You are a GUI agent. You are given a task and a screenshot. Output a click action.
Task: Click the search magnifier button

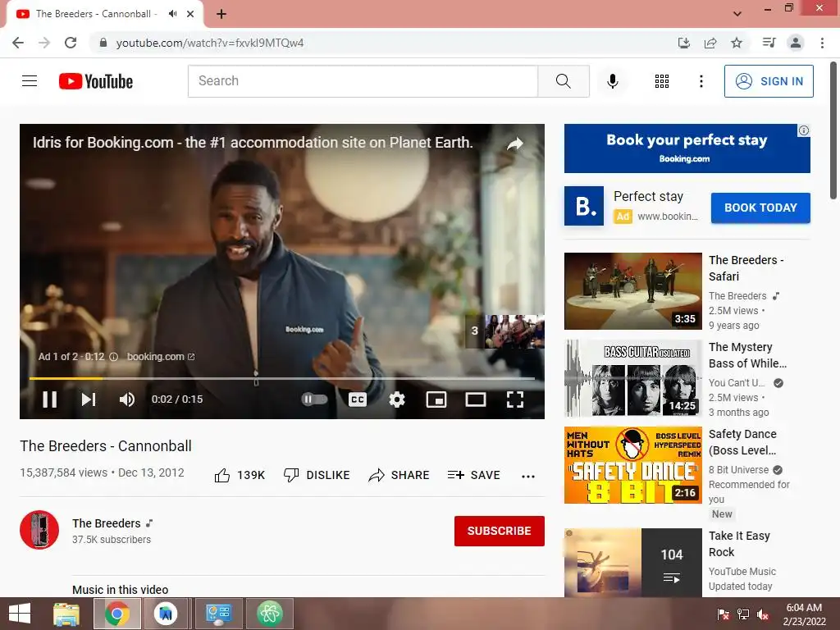(563, 81)
